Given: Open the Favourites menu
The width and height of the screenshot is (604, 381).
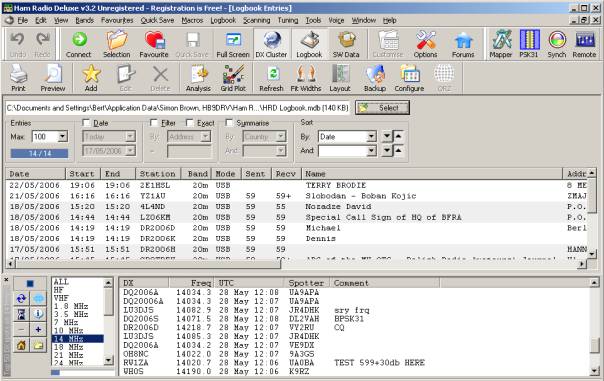Looking at the screenshot, I should 117,20.
